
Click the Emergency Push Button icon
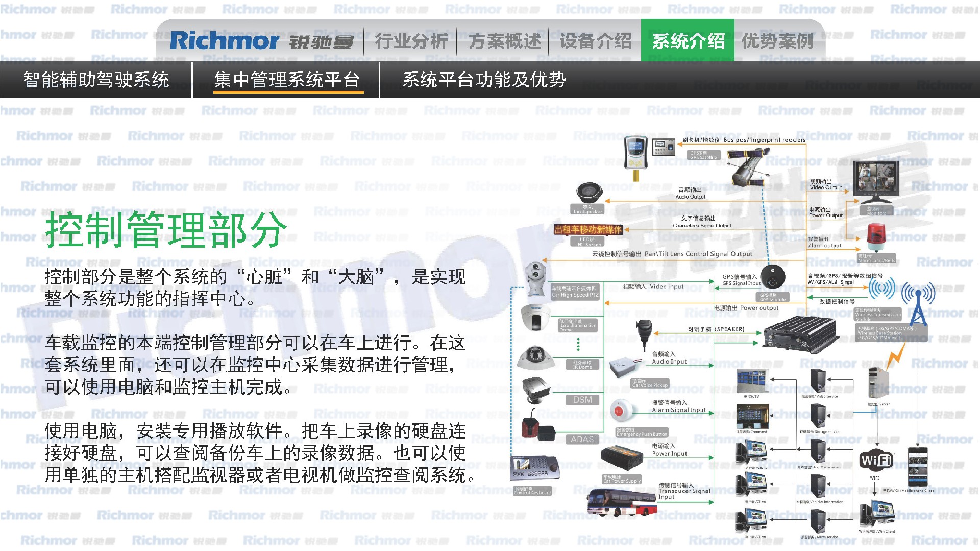click(621, 410)
